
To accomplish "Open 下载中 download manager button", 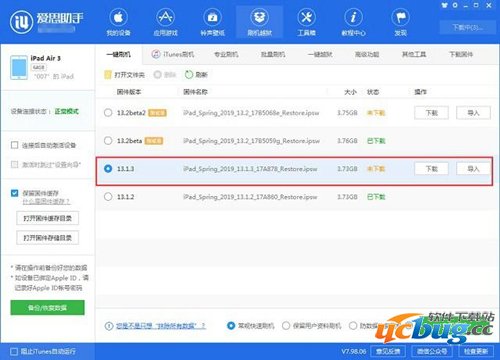I will point(467,27).
